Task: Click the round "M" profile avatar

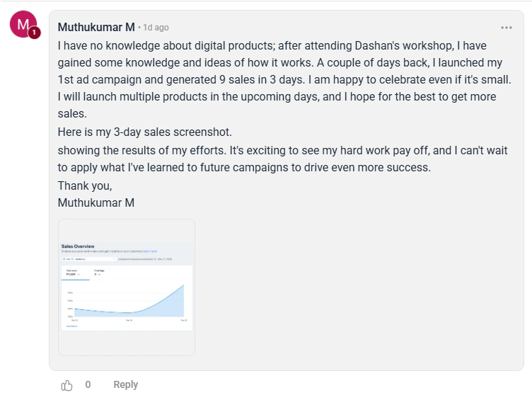Action: coord(23,26)
